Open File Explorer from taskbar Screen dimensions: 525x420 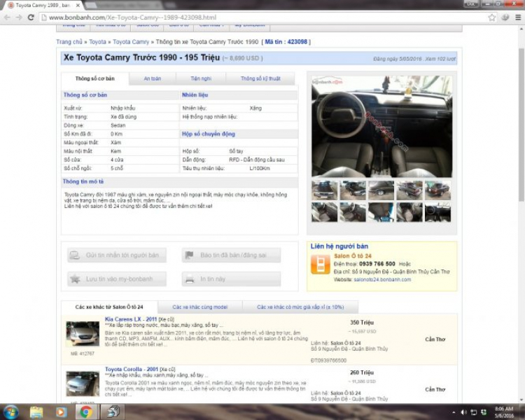click(x=36, y=412)
